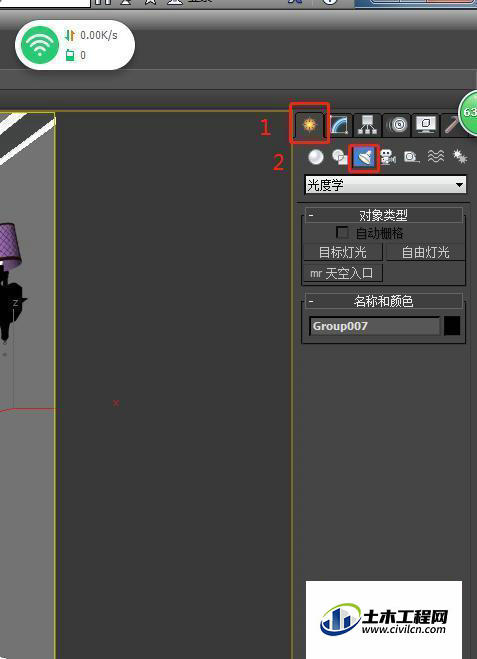Select the Cameras category icon

click(x=388, y=157)
